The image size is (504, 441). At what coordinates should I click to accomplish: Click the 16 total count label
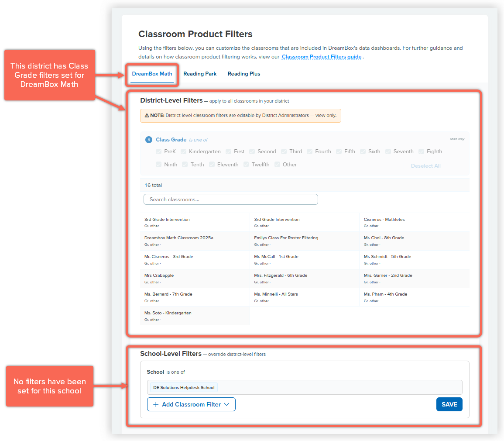pyautogui.click(x=153, y=185)
